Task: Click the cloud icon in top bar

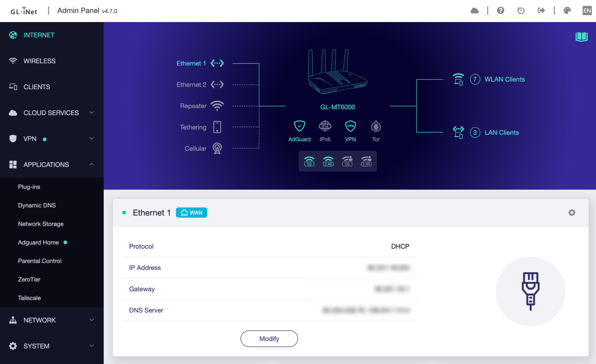Action: point(474,11)
